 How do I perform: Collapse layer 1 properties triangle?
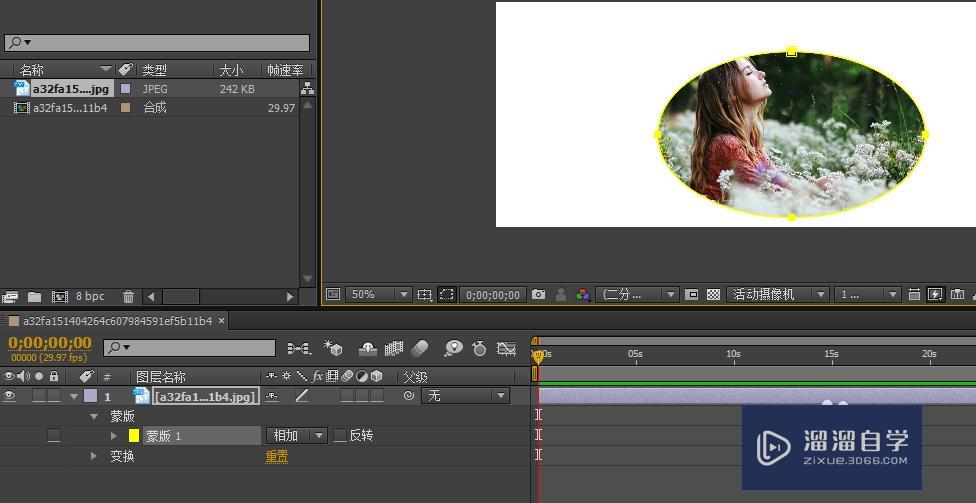[x=74, y=396]
